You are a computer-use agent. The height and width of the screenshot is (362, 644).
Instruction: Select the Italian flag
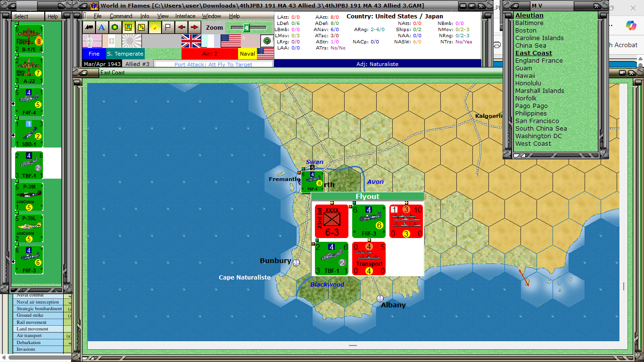coord(112,41)
